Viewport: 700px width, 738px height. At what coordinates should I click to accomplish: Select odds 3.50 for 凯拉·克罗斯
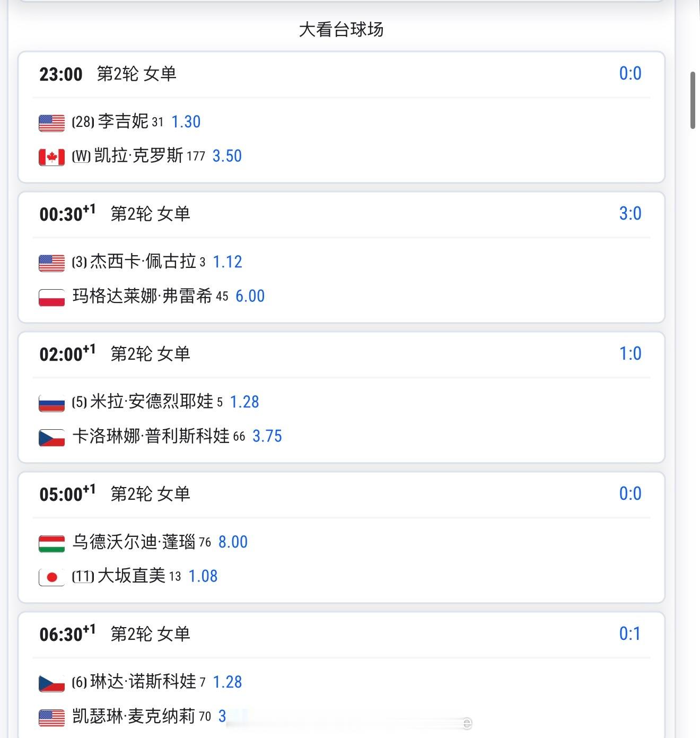[x=227, y=156]
